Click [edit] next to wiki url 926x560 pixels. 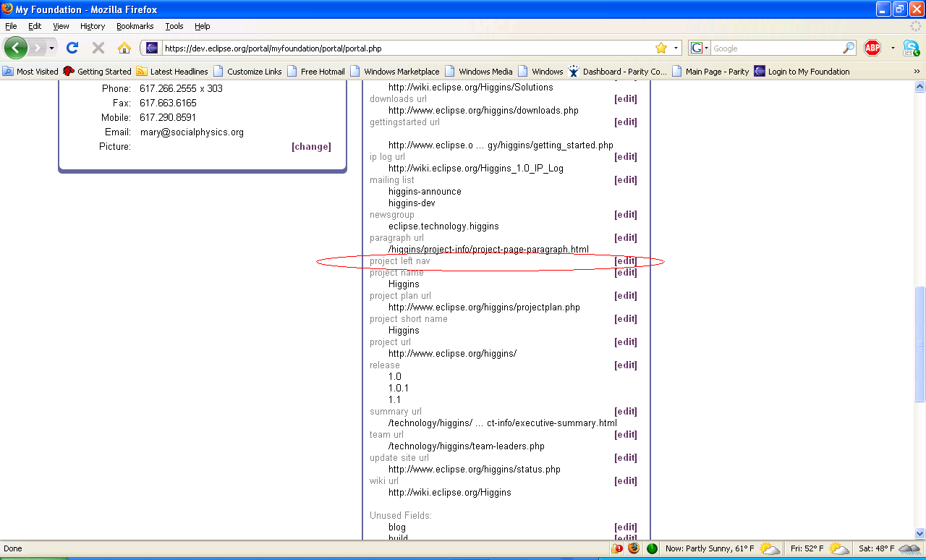[x=626, y=481]
